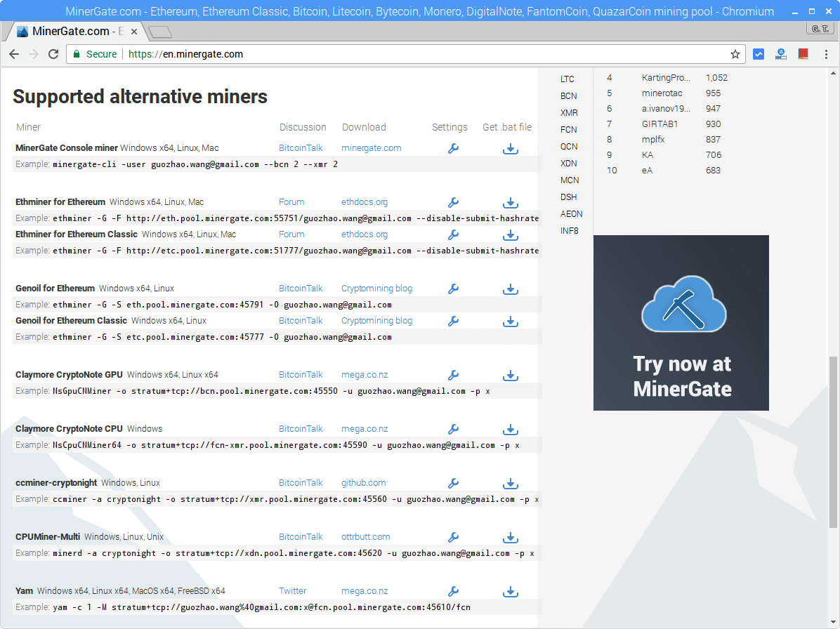840x629 pixels.
Task: Open BitcoinTalk discussion for CPUMiner-Multi
Action: [301, 537]
